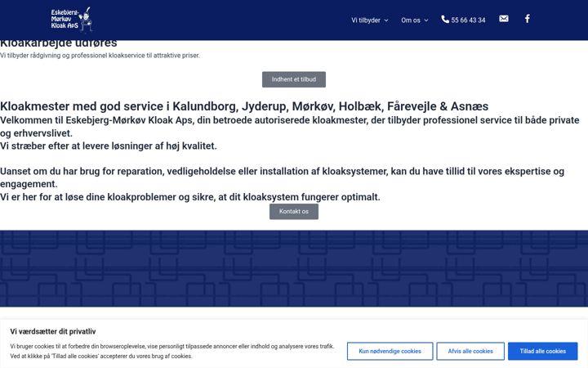
Task: Click the Indhent et tilbud button
Action: point(294,79)
